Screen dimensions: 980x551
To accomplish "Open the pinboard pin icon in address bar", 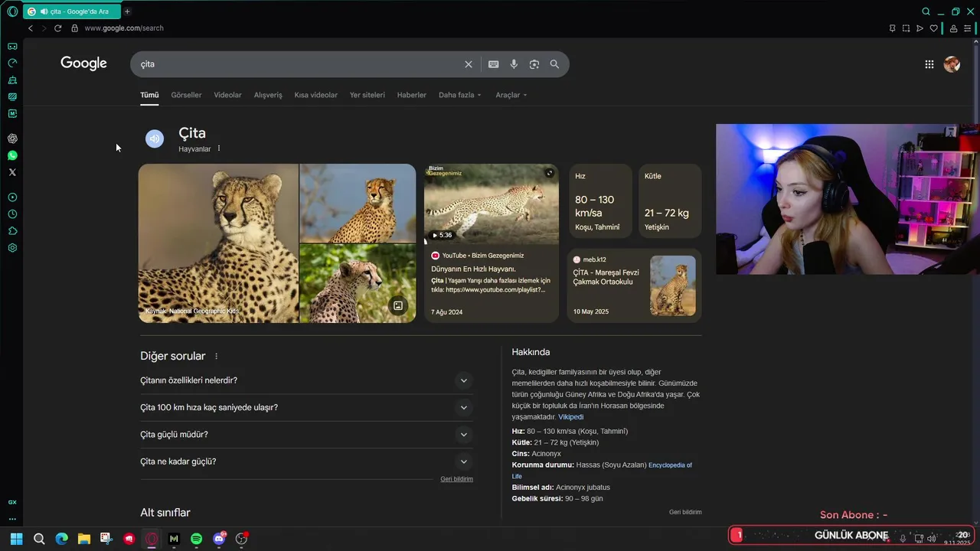I will click(892, 28).
